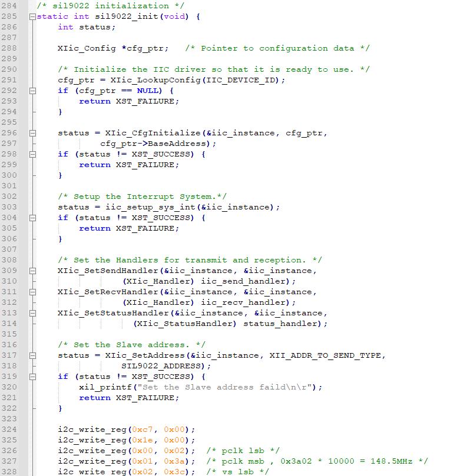
Task: Click on XIic_SetStatusHandler call
Action: [x=113, y=313]
